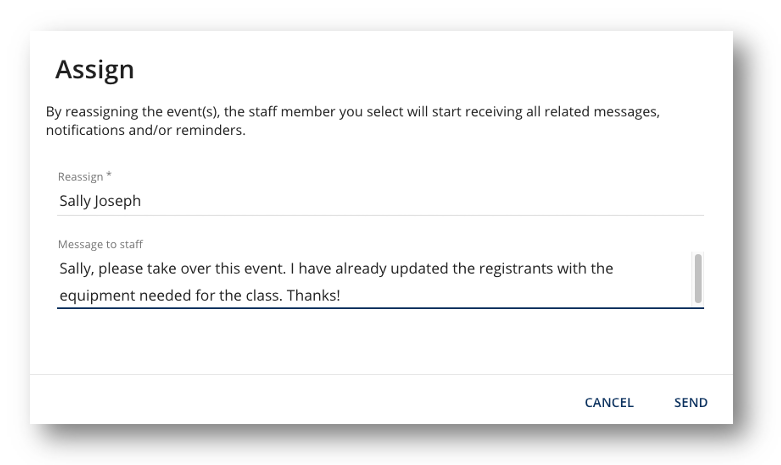
Task: Click the 'Assign' dialog heading
Action: tap(94, 69)
